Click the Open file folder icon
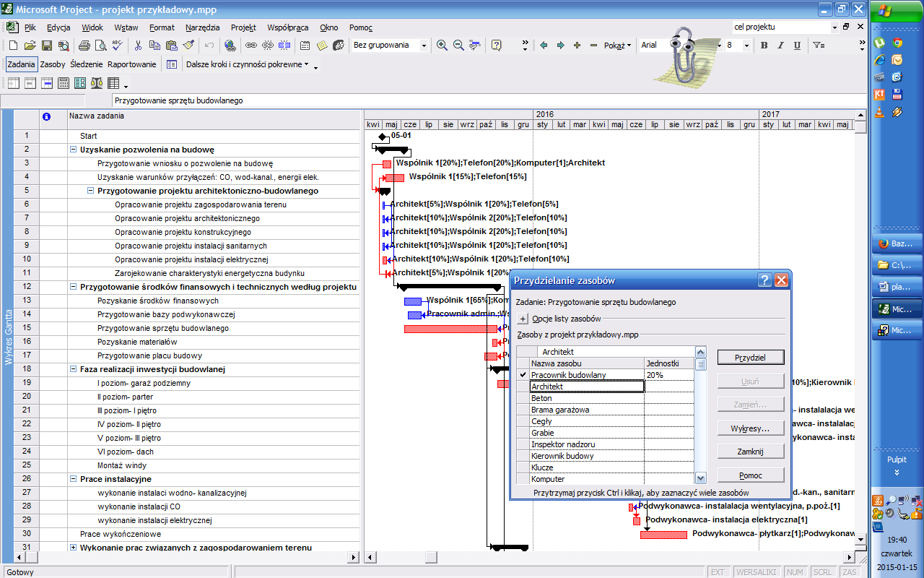 click(30, 46)
